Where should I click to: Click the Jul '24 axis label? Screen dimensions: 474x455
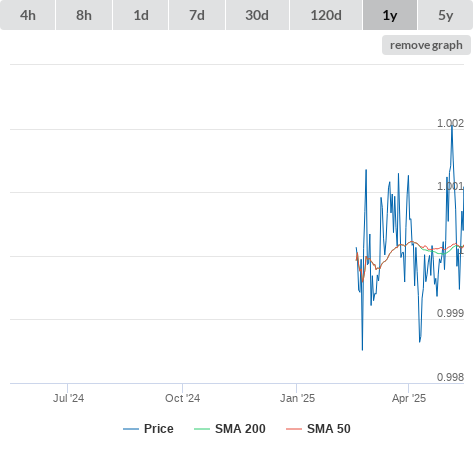68,398
